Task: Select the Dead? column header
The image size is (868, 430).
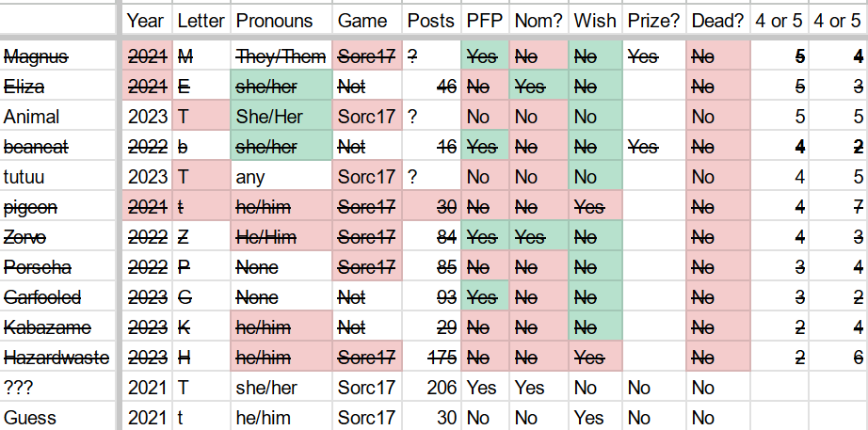Action: [718, 21]
